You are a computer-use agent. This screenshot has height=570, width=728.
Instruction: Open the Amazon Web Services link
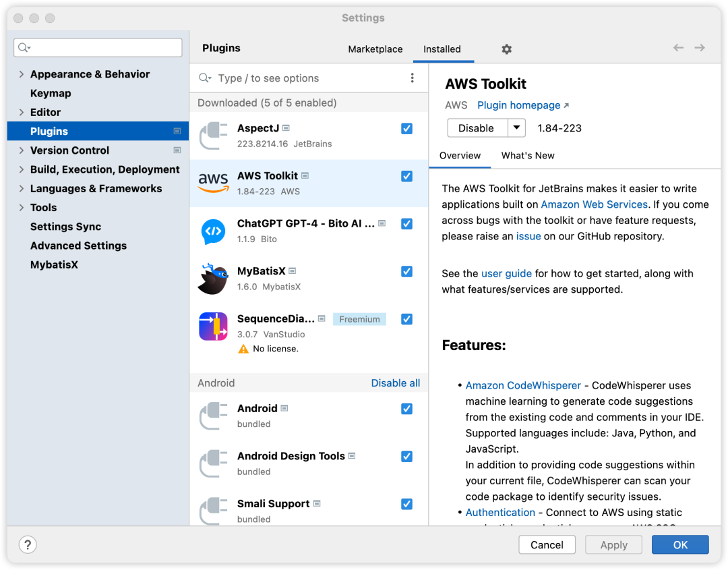[x=595, y=204]
